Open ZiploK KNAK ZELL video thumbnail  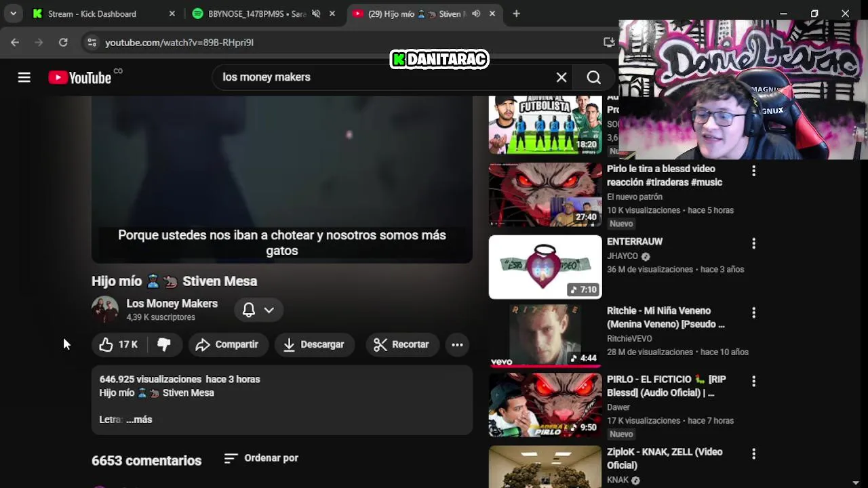(x=545, y=467)
